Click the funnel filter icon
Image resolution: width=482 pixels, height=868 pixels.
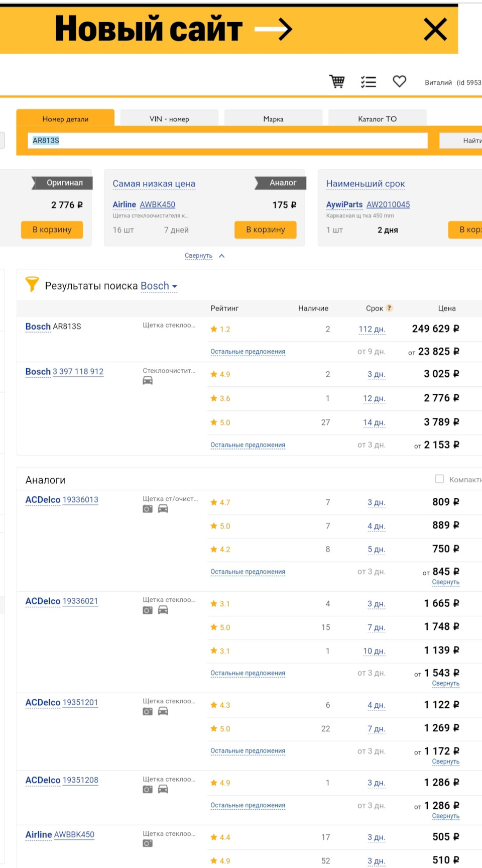tap(32, 284)
